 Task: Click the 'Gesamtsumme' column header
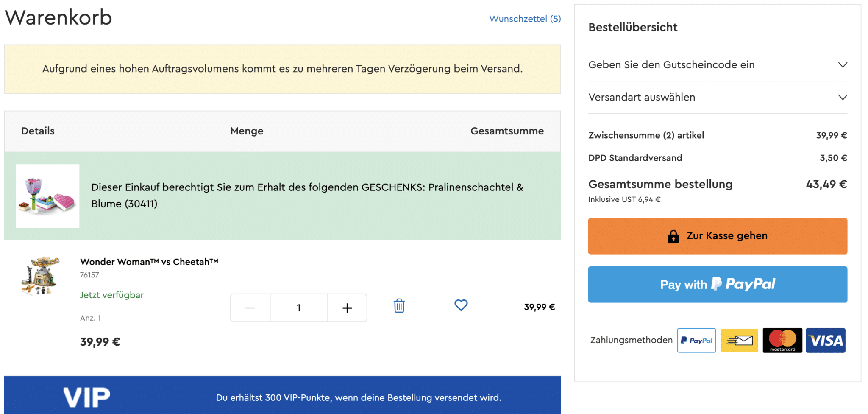[x=507, y=131]
